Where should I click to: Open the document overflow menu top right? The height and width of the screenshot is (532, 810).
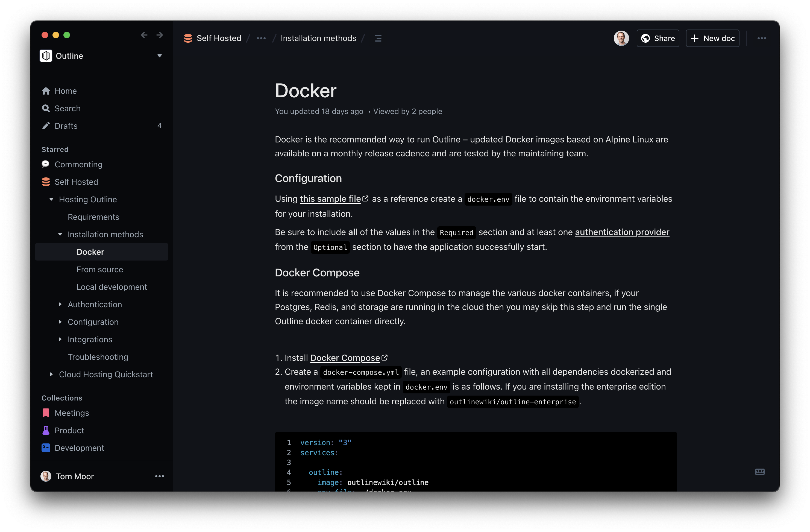click(762, 38)
